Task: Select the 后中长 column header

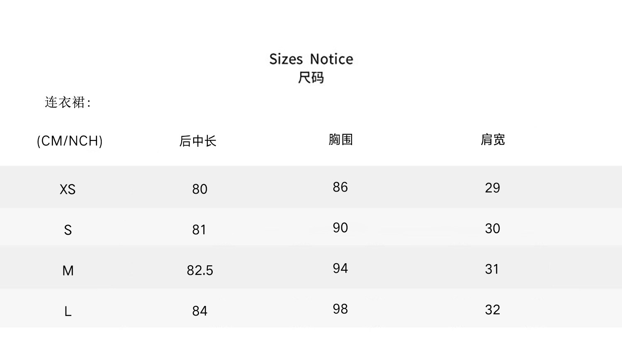Action: [x=198, y=141]
